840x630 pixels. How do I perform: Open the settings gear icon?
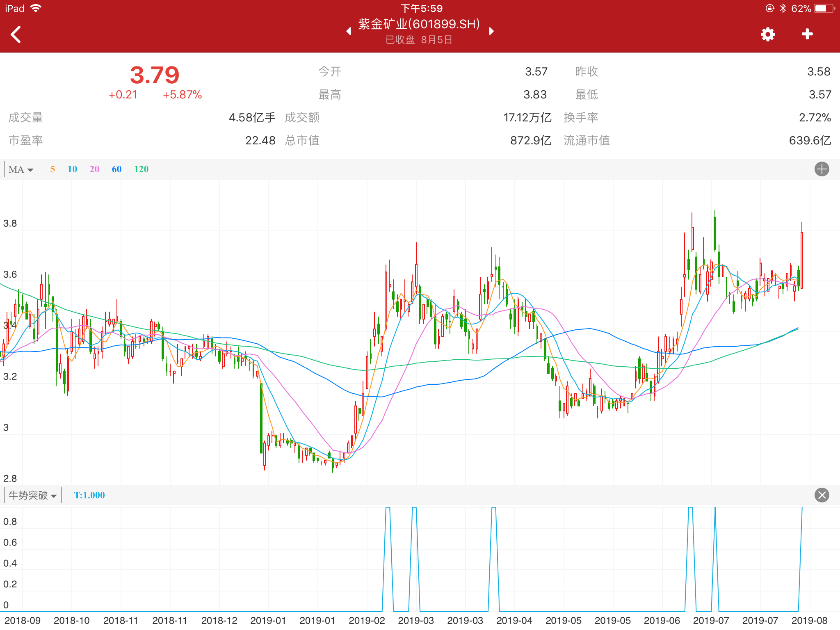tap(767, 34)
